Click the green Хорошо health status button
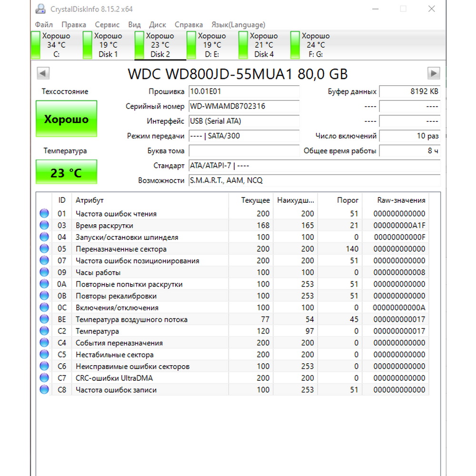476x476 pixels. click(66, 119)
